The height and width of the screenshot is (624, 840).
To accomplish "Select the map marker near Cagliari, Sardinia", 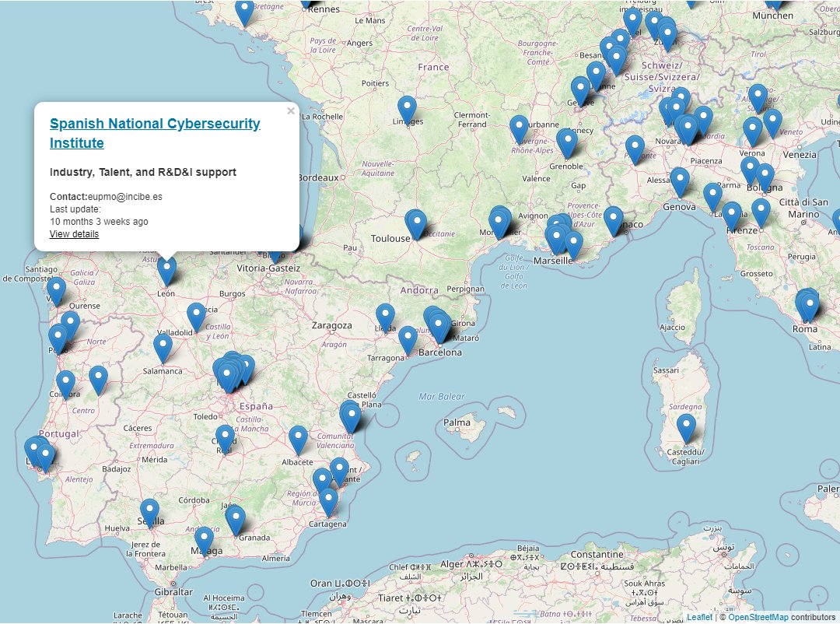I will coord(686,429).
